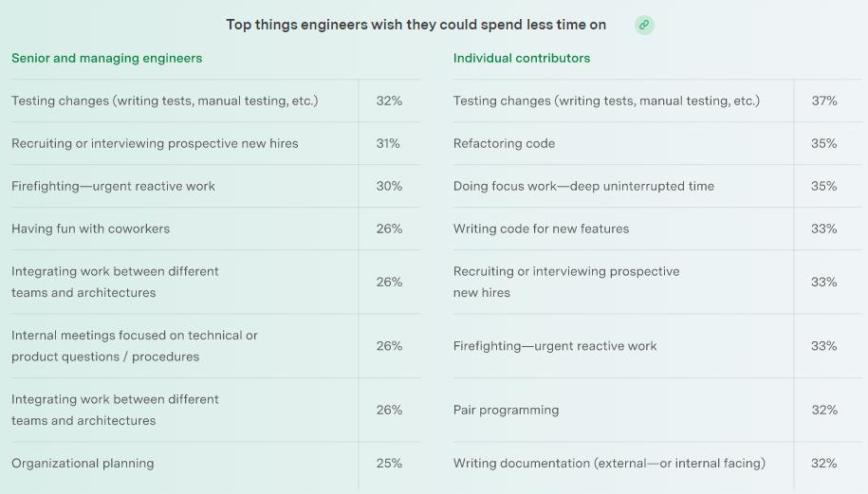Click the 25% Organizational planning value
The width and height of the screenshot is (868, 494).
coord(389,463)
